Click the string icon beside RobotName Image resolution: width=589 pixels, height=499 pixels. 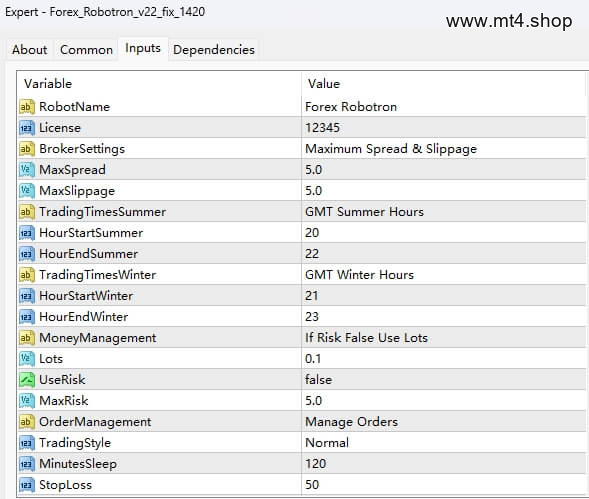pos(27,107)
